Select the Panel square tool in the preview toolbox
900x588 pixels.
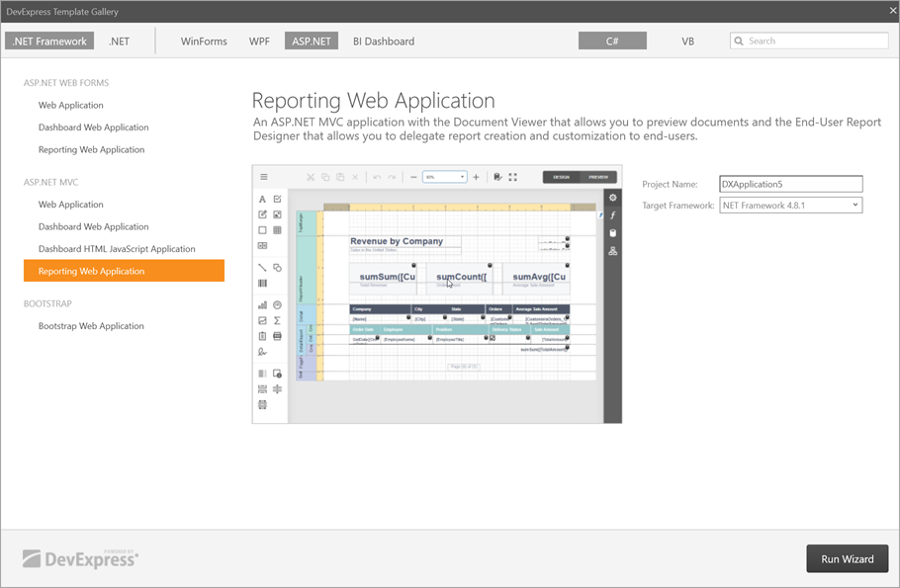(262, 230)
